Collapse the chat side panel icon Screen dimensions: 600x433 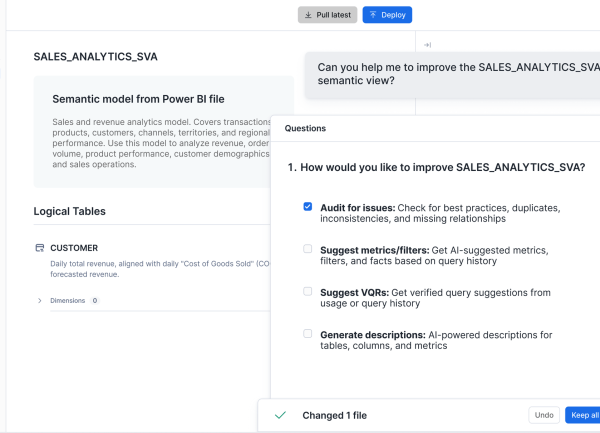click(427, 45)
